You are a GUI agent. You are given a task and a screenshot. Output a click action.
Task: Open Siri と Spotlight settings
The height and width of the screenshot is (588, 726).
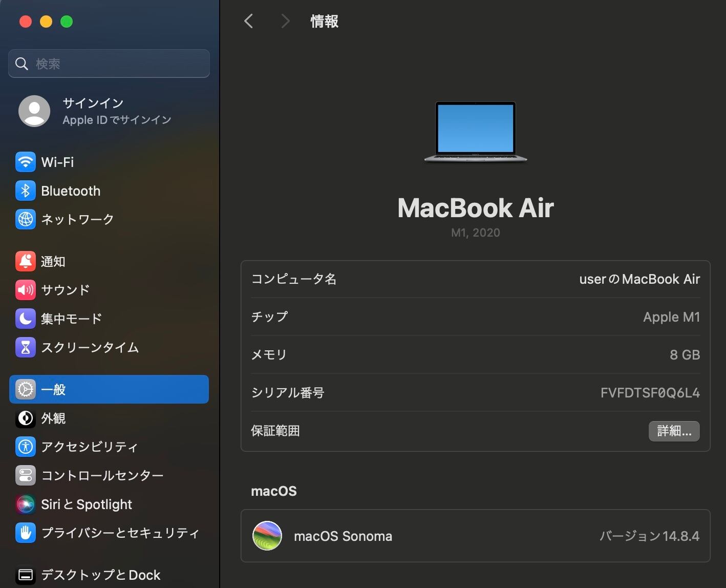coord(109,505)
